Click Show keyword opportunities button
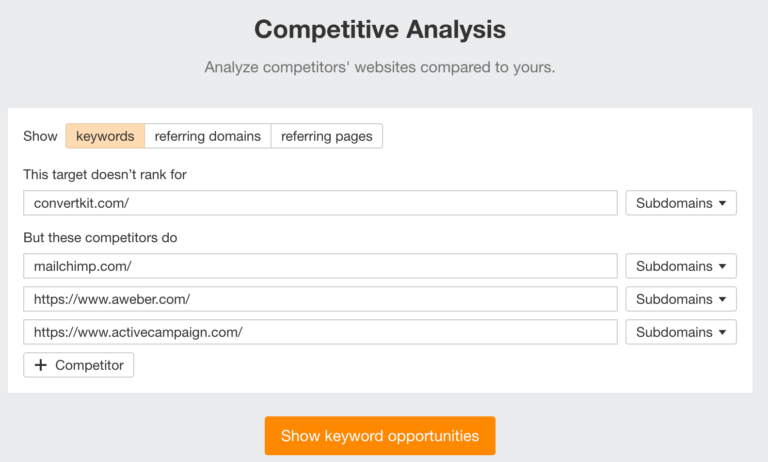Screen dimensions: 768x462 tap(380, 436)
